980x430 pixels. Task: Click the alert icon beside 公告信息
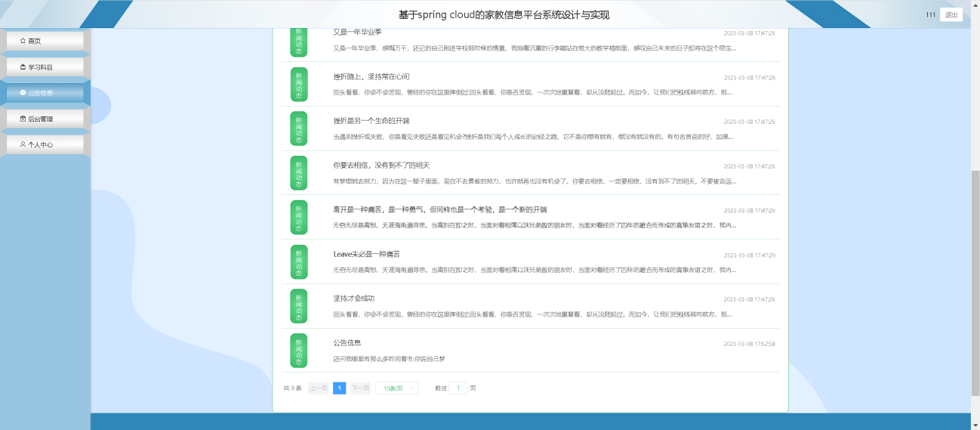pyautogui.click(x=23, y=93)
